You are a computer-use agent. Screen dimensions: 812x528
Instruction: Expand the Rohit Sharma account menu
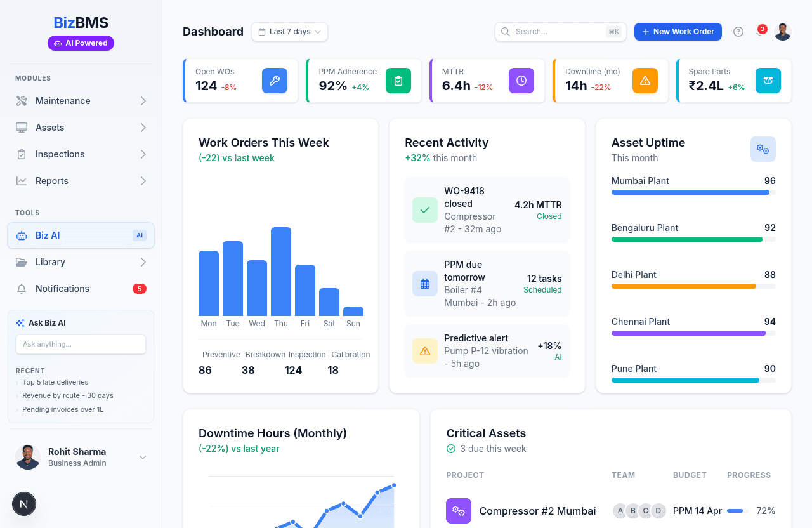coord(143,457)
